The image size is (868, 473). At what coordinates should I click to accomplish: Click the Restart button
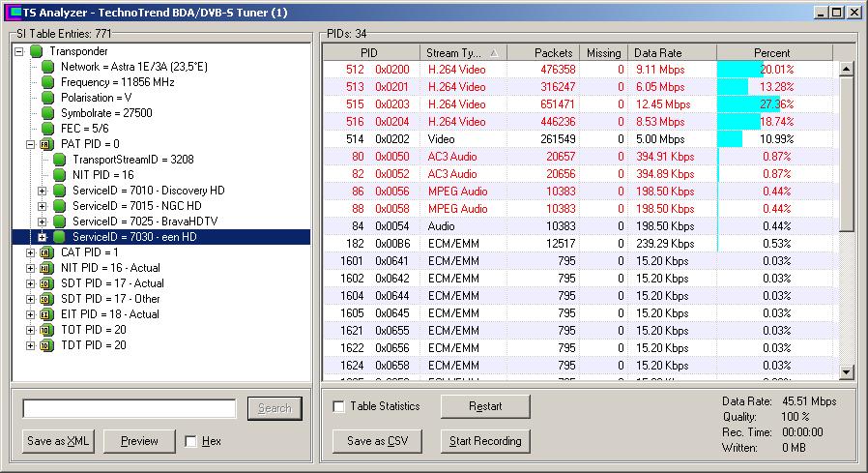485,406
